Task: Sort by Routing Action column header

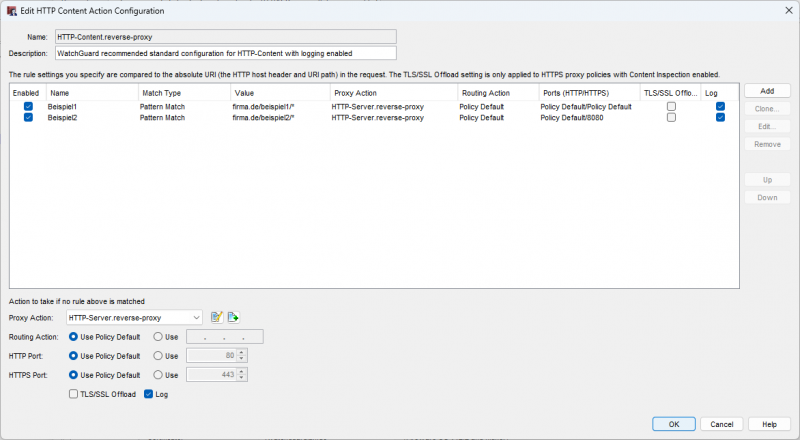Action: point(498,93)
